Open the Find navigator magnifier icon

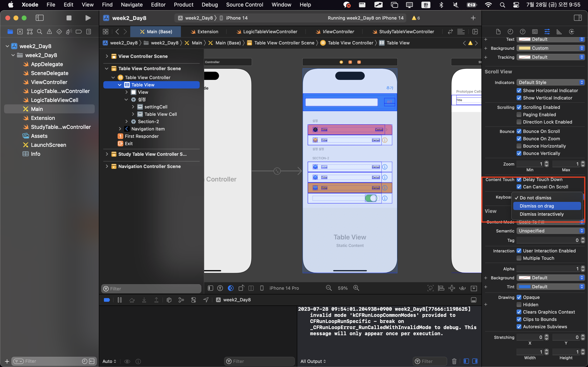(x=39, y=32)
